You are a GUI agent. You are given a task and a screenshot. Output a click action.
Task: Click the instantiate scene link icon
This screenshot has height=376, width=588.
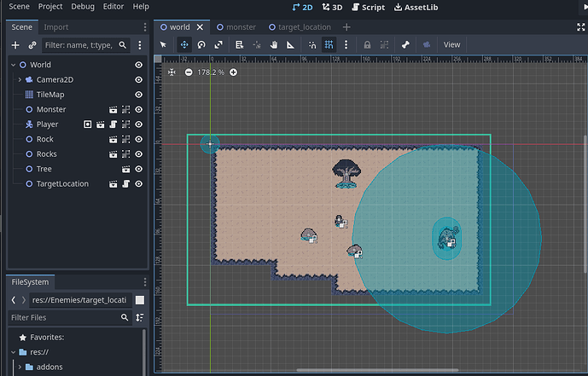tap(32, 45)
